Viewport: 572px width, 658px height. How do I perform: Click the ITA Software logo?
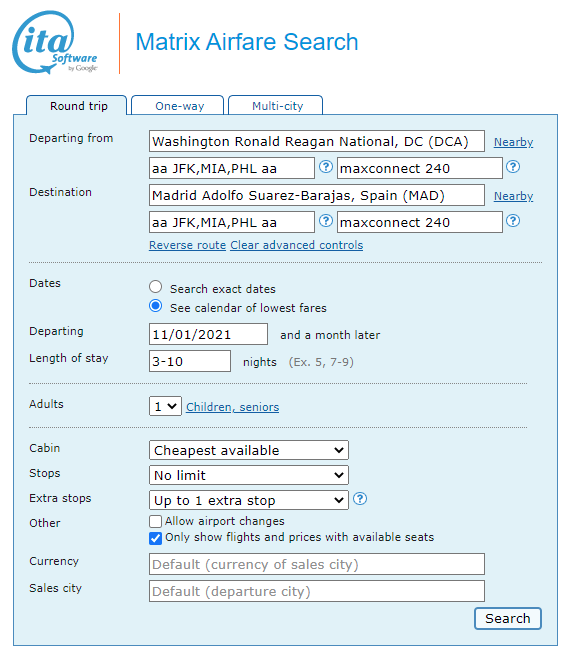(55, 42)
